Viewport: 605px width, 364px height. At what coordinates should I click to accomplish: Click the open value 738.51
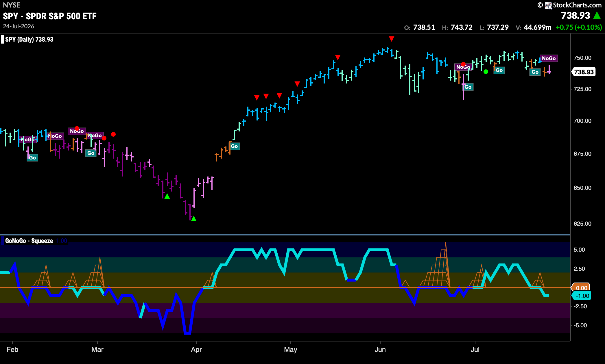pyautogui.click(x=424, y=27)
